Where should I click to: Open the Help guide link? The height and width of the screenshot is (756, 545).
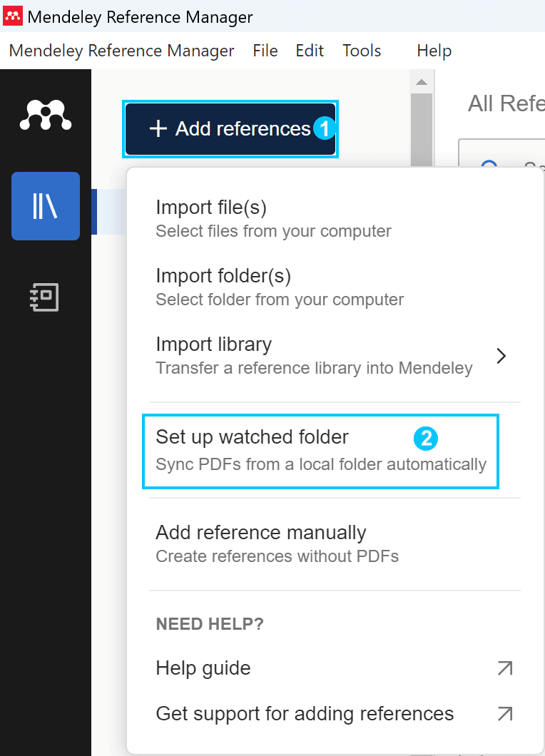coord(335,668)
